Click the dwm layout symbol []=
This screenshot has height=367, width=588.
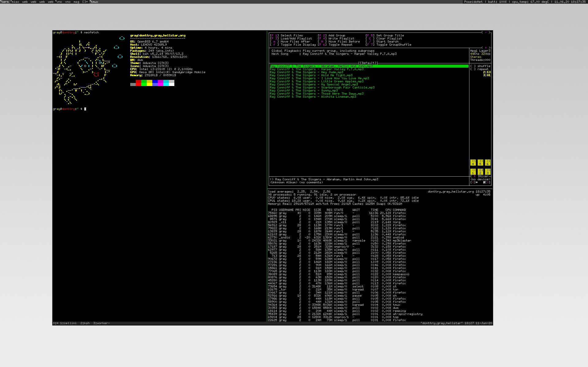point(85,2)
